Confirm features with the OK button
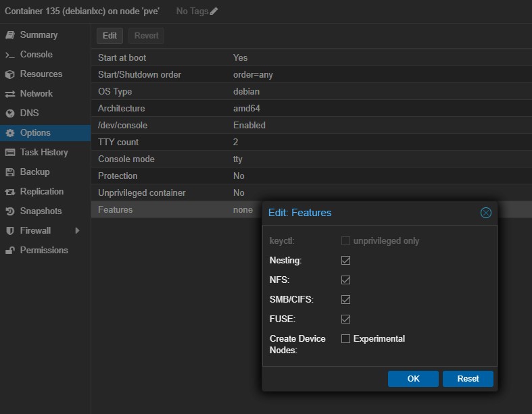The image size is (532, 414). [x=413, y=379]
